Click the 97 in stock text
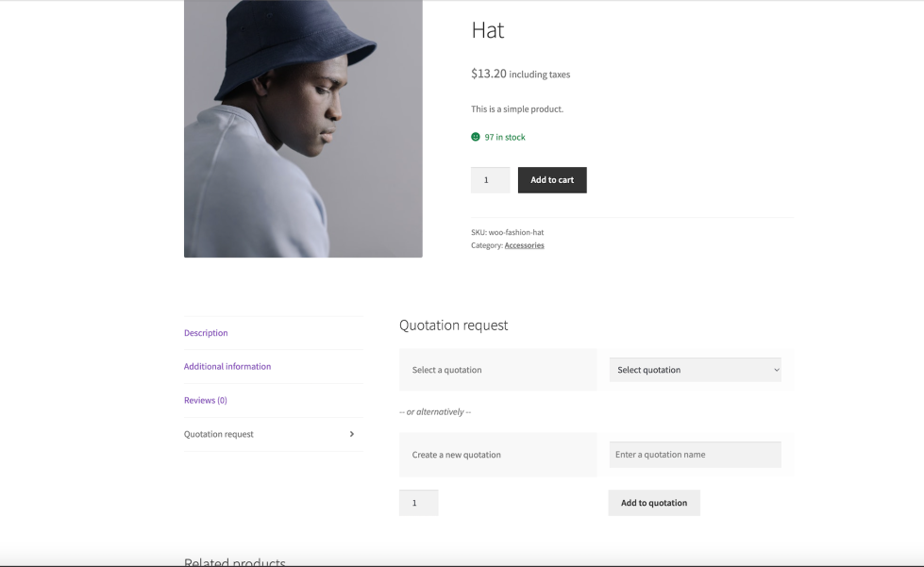This screenshot has height=567, width=924. click(x=505, y=137)
